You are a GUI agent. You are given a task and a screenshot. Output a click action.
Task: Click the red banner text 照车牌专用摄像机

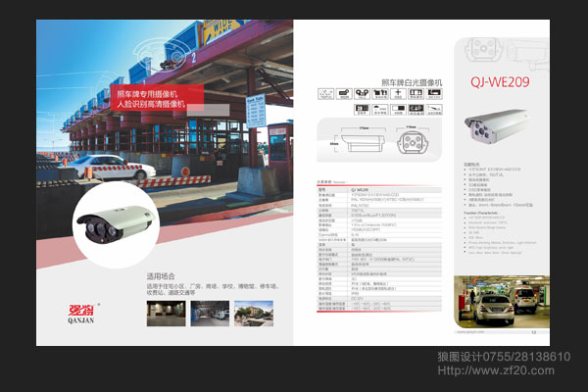(x=147, y=94)
